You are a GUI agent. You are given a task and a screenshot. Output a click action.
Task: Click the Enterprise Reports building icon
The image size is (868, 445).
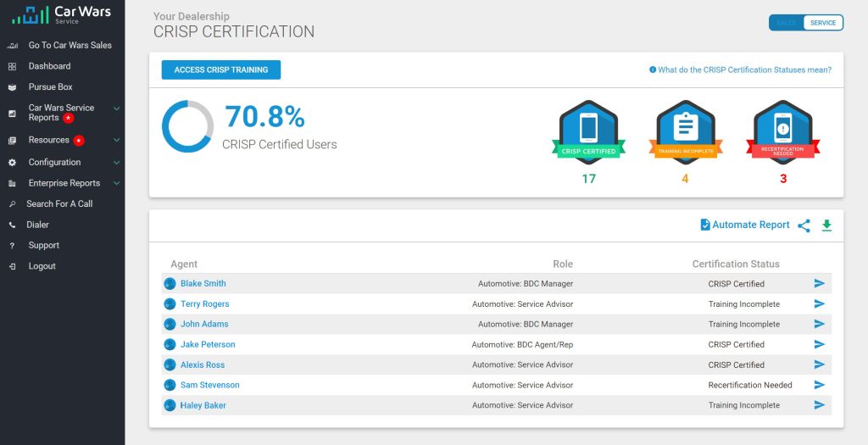pos(12,183)
